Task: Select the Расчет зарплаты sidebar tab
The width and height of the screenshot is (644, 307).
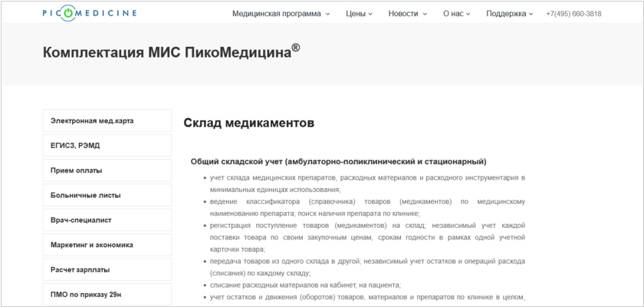Action: pyautogui.click(x=107, y=269)
